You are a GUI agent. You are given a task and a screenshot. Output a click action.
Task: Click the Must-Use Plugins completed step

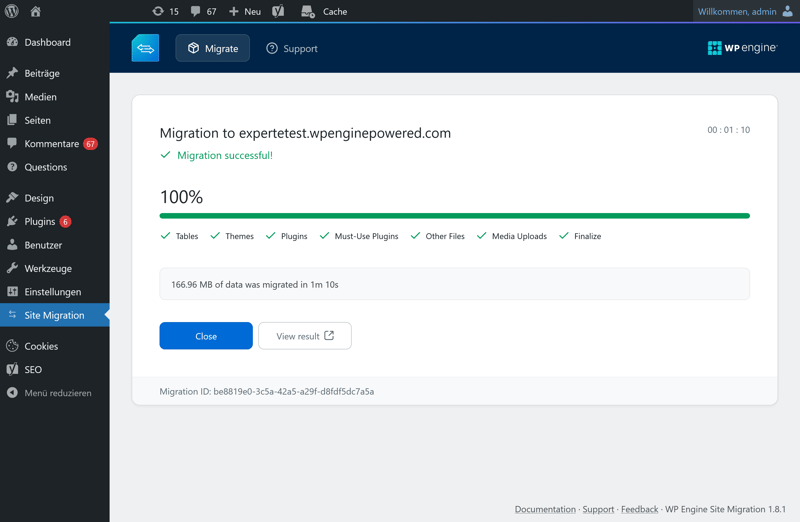click(359, 236)
